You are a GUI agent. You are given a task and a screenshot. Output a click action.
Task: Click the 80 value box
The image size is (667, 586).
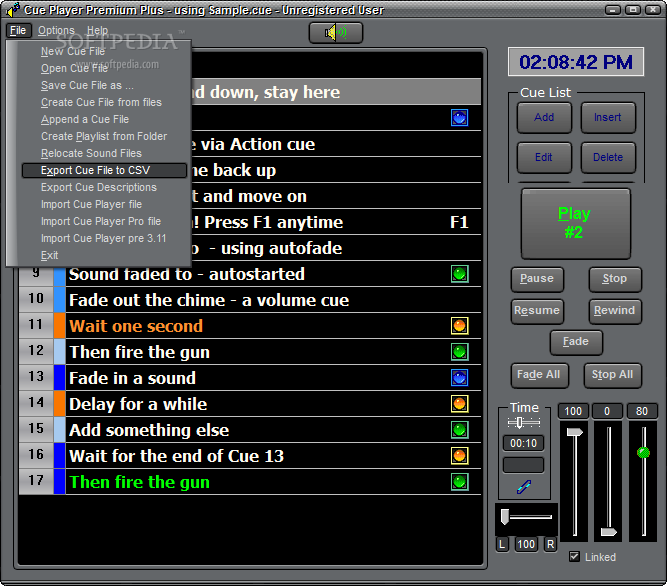(642, 411)
